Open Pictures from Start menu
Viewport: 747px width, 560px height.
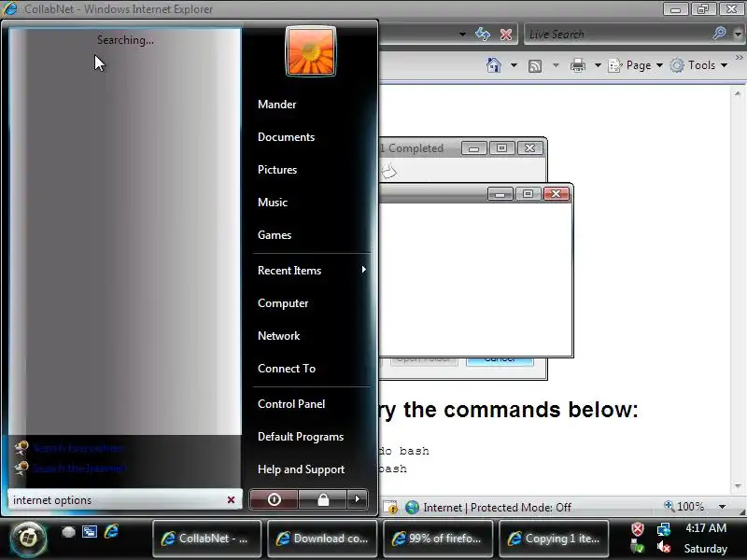pos(276,170)
